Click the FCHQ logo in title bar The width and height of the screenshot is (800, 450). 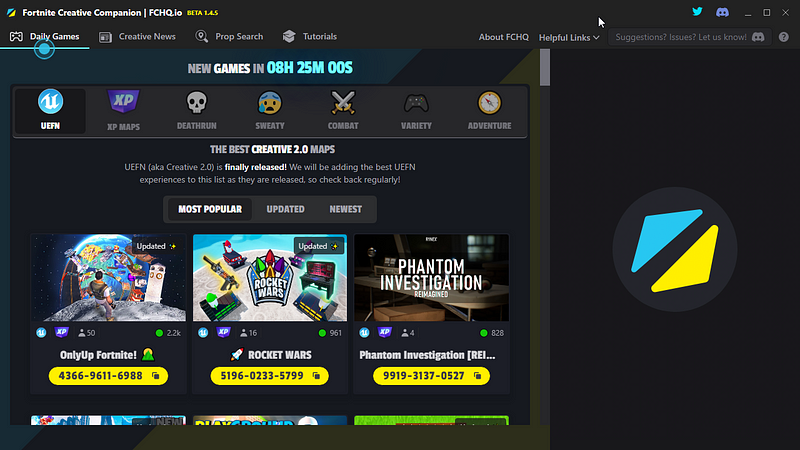pyautogui.click(x=11, y=13)
